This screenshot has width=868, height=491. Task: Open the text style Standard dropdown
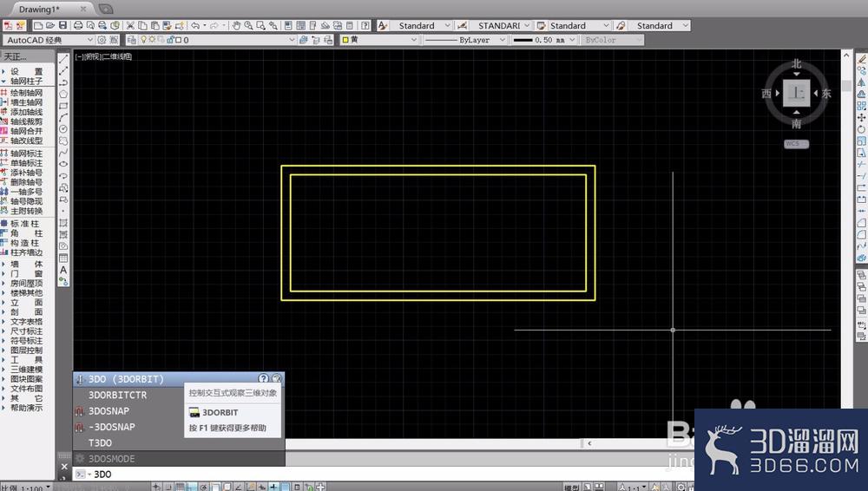click(447, 25)
